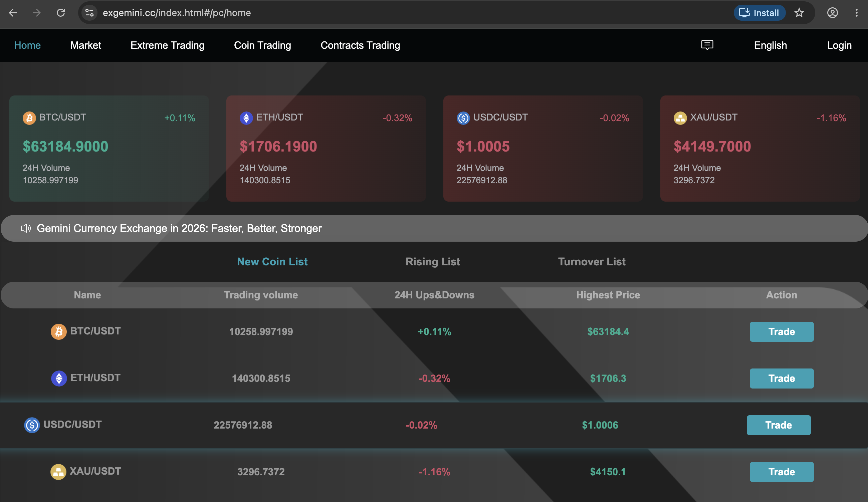Open Coin Trading in the nav bar
The height and width of the screenshot is (502, 868).
262,45
